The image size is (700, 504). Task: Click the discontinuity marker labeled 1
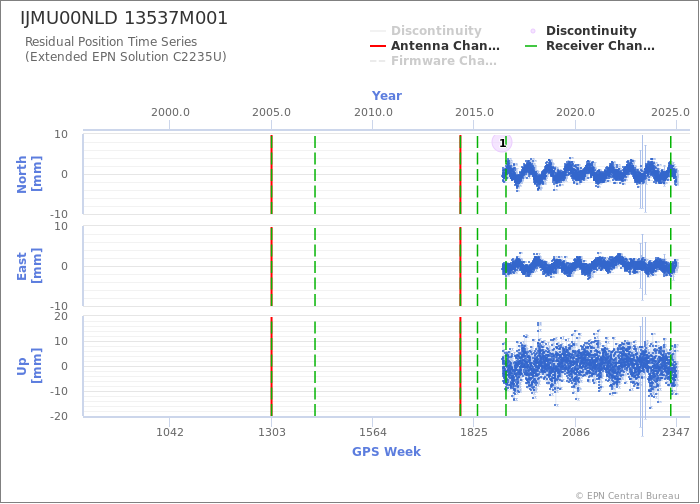[x=502, y=143]
